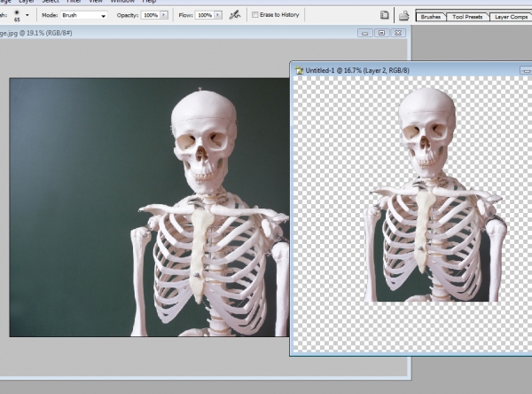Close the jpg document window
Viewport: 532px width, 394px height.
398,33
